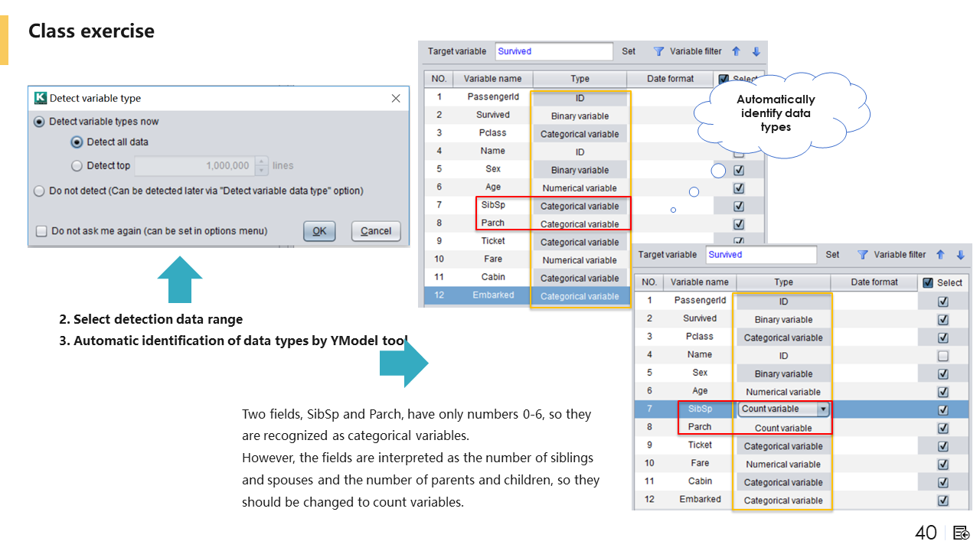The height and width of the screenshot is (551, 980).
Task: Click the Variable name column header in upper table
Action: point(492,79)
